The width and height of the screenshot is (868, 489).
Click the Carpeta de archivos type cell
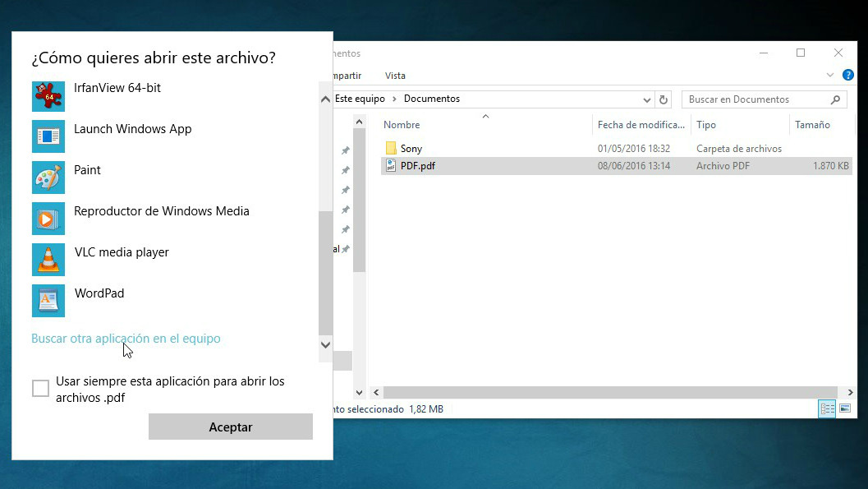(739, 149)
